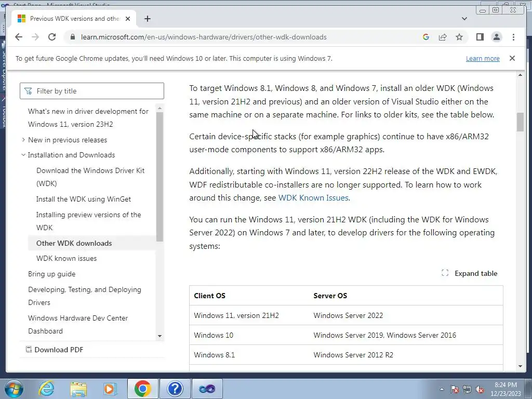Viewport: 532px width, 399px height.
Task: Open the Windows Start menu
Action: click(14, 389)
